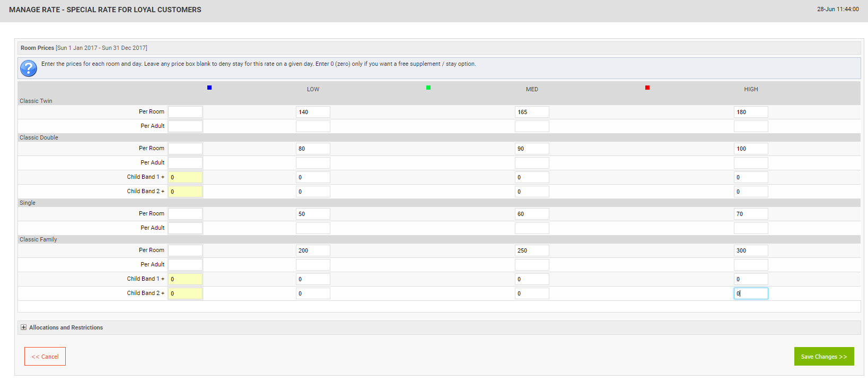Click Classic Twin Per Adult HIGH price field
This screenshot has height=381, width=868.
(x=751, y=126)
